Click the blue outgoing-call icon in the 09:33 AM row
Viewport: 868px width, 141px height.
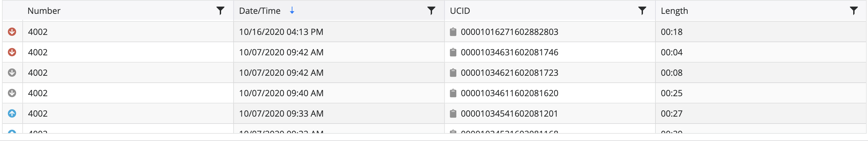[12, 113]
